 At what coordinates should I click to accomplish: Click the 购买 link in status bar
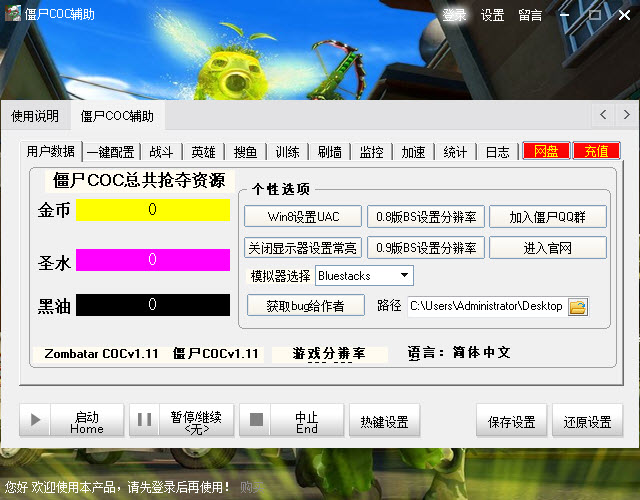point(252,487)
